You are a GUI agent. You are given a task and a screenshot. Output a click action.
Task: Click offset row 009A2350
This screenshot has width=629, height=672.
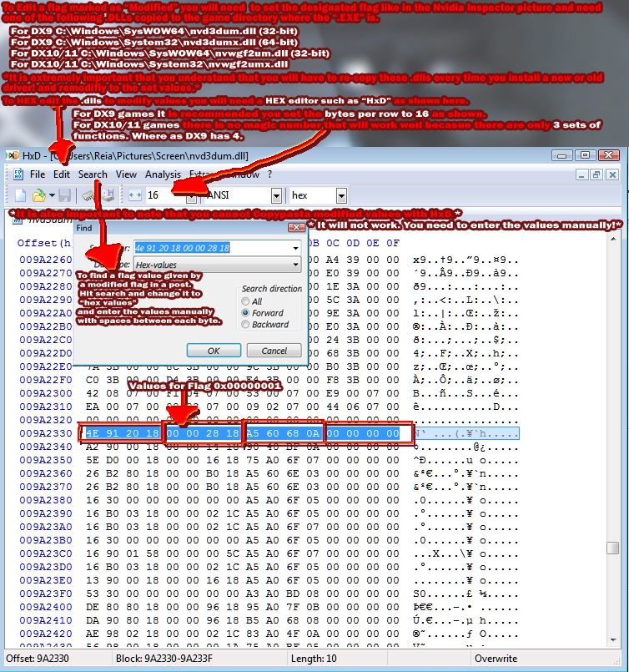tap(46, 460)
